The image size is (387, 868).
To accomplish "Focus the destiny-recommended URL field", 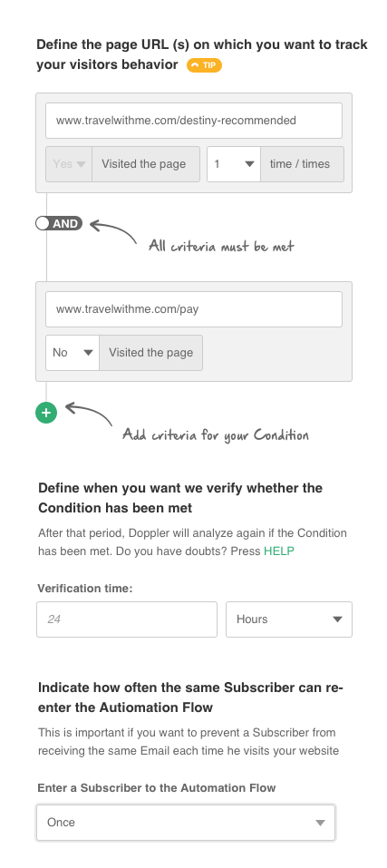I will [x=194, y=120].
